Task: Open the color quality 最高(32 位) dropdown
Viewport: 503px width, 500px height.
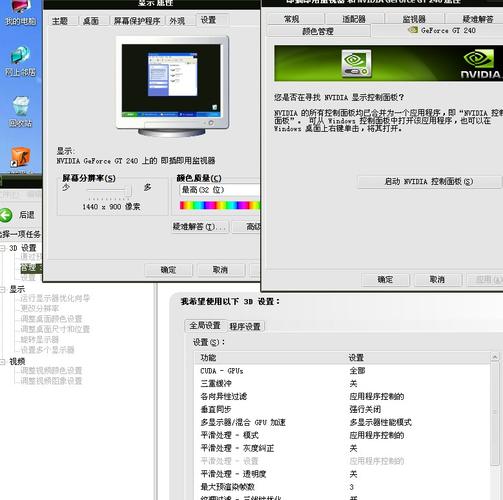Action: [x=219, y=190]
